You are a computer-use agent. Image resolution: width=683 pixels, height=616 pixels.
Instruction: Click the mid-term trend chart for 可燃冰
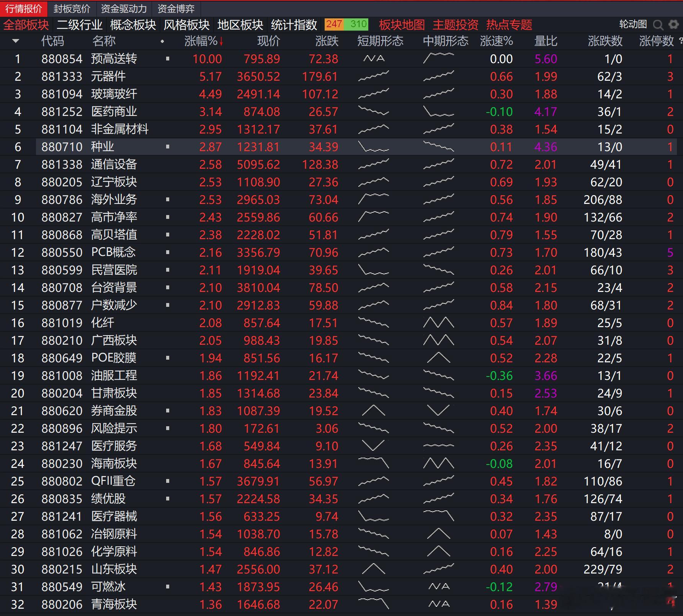tap(439, 587)
